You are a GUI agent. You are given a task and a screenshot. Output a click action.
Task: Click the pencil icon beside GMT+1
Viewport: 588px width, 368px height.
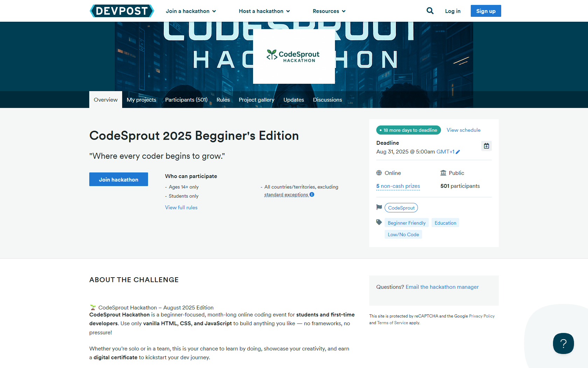click(x=458, y=152)
